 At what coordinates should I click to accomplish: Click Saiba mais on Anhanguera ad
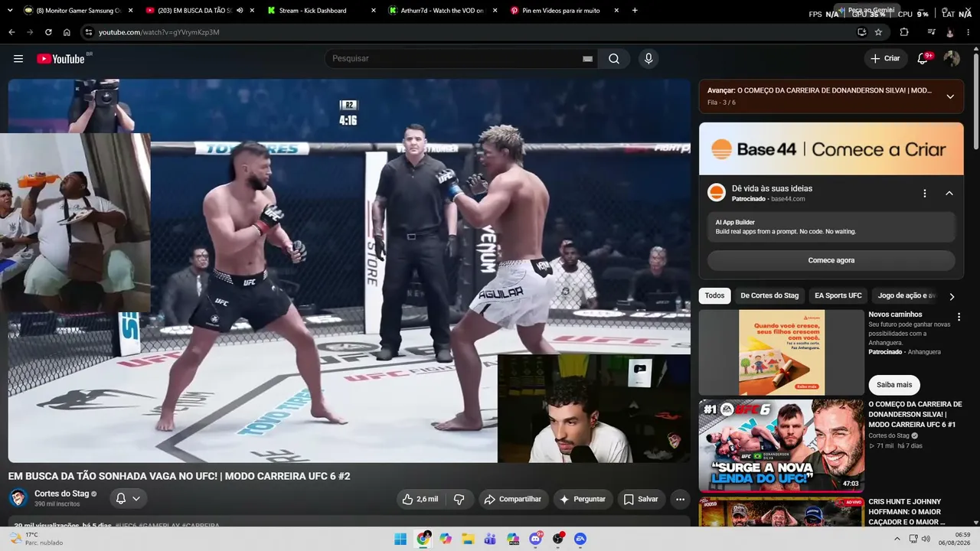tap(894, 385)
